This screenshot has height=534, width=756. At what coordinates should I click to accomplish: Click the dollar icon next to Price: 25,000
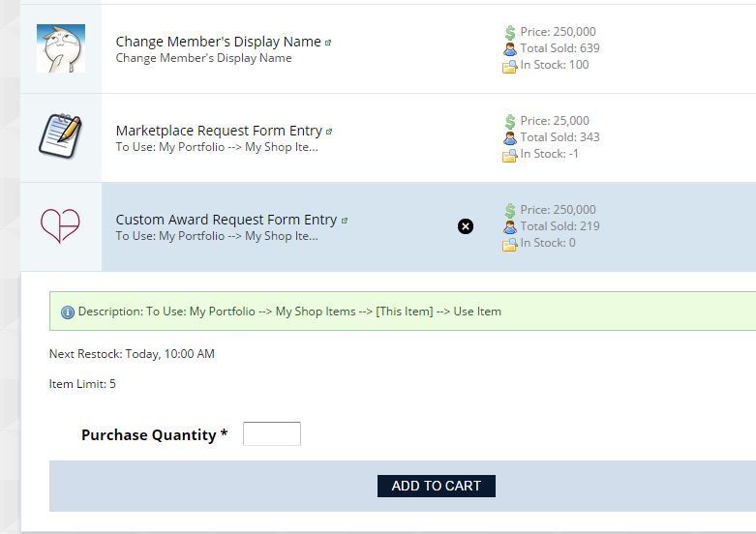pos(510,121)
